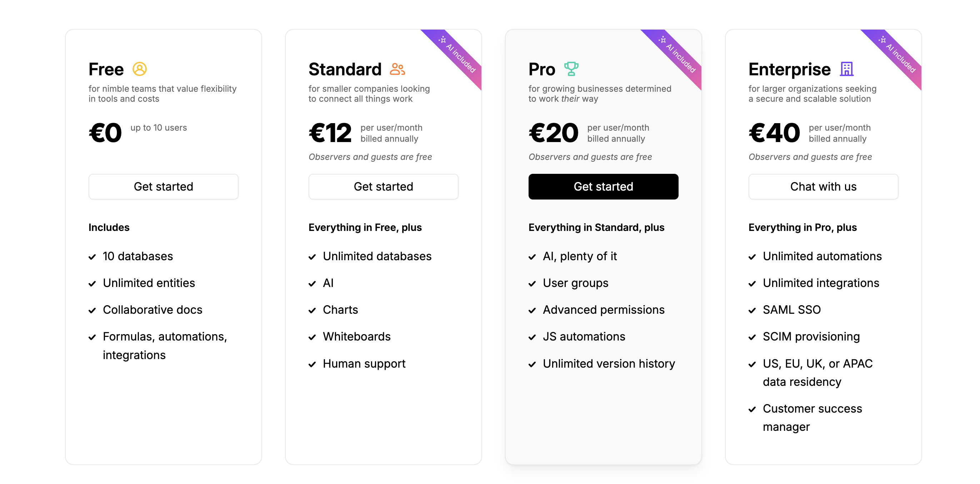Click the checkmark next to SAML SSO
This screenshot has width=980, height=484.
click(752, 311)
